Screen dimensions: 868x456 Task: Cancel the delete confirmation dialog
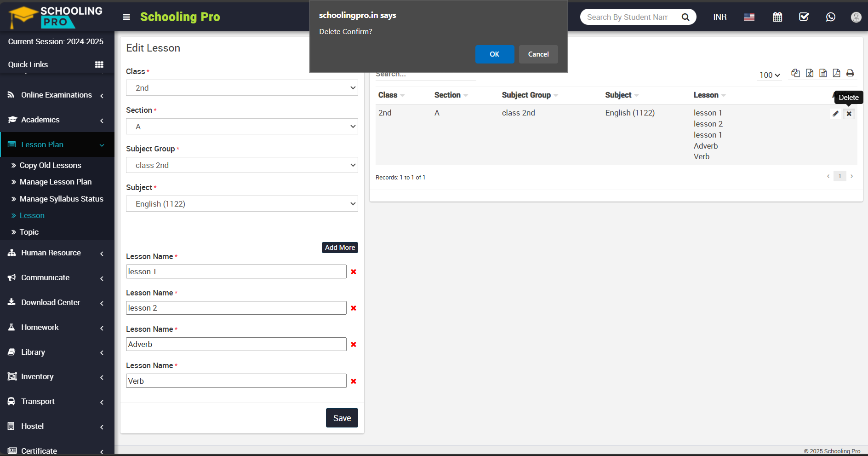click(x=538, y=54)
